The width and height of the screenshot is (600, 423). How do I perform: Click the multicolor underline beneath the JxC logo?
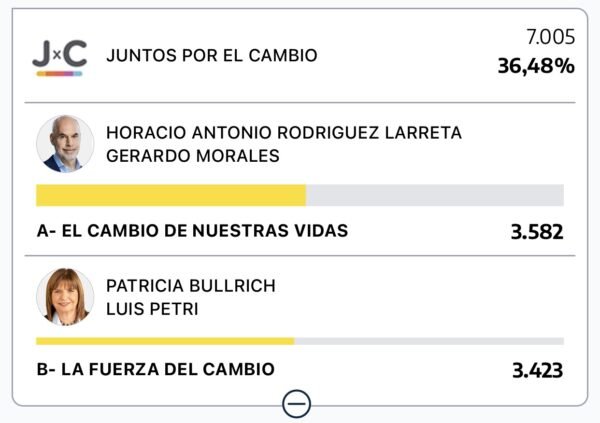click(x=59, y=73)
